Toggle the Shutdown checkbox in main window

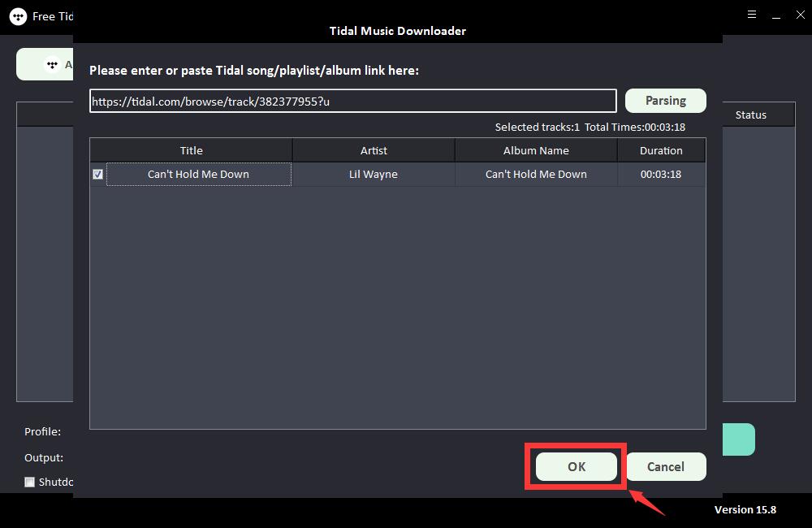pyautogui.click(x=29, y=482)
